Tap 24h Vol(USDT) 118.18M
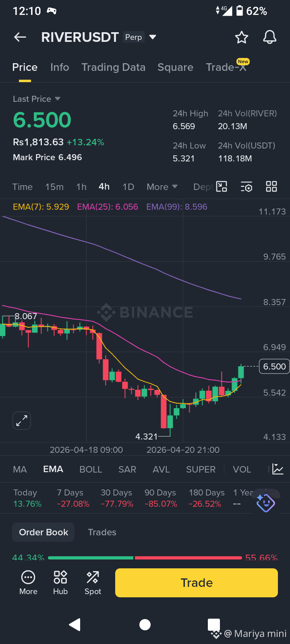The width and height of the screenshot is (290, 644). coord(235,159)
